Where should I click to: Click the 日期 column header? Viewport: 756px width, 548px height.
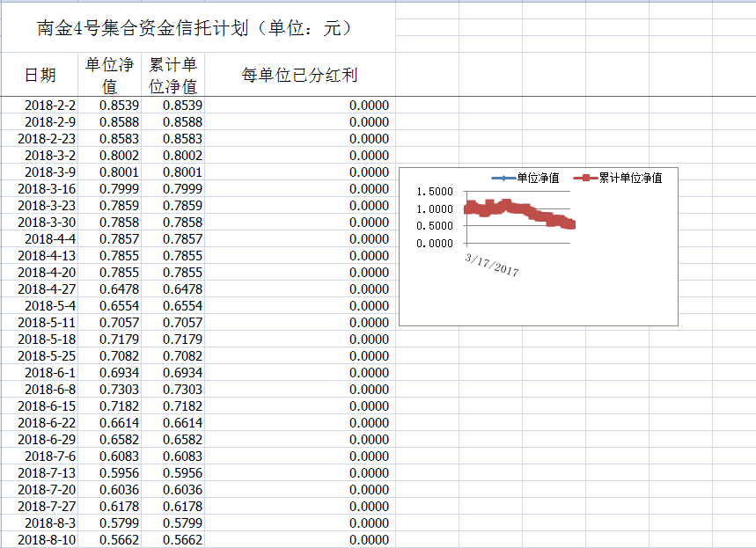[x=40, y=75]
